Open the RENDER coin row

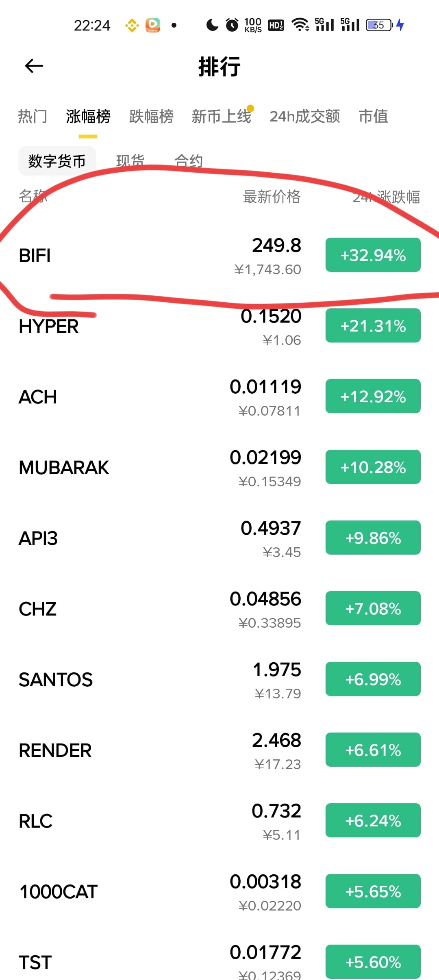click(219, 750)
